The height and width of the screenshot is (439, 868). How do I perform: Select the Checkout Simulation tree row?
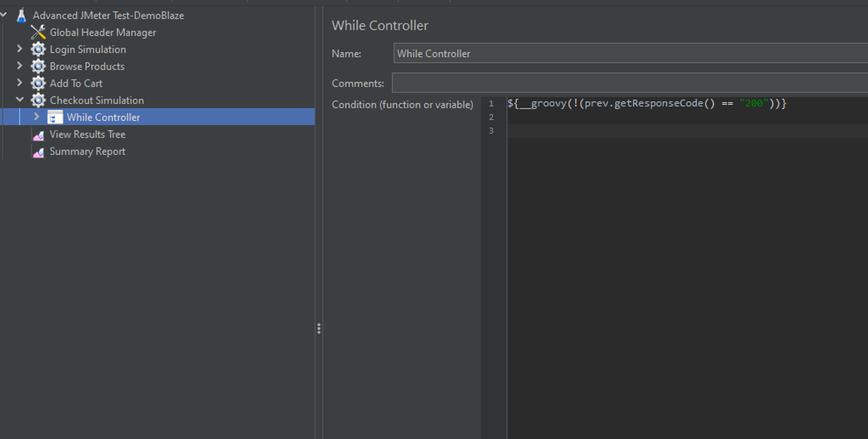click(97, 100)
